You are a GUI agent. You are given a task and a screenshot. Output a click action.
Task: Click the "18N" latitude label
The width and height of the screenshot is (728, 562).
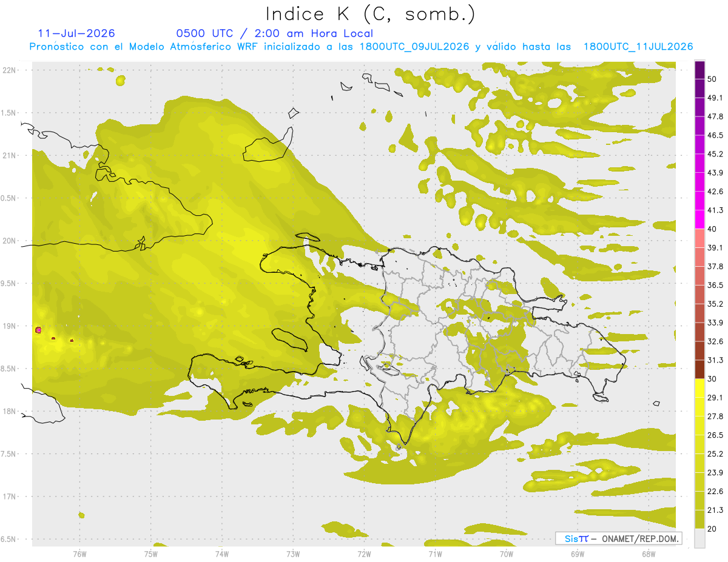tap(8, 412)
